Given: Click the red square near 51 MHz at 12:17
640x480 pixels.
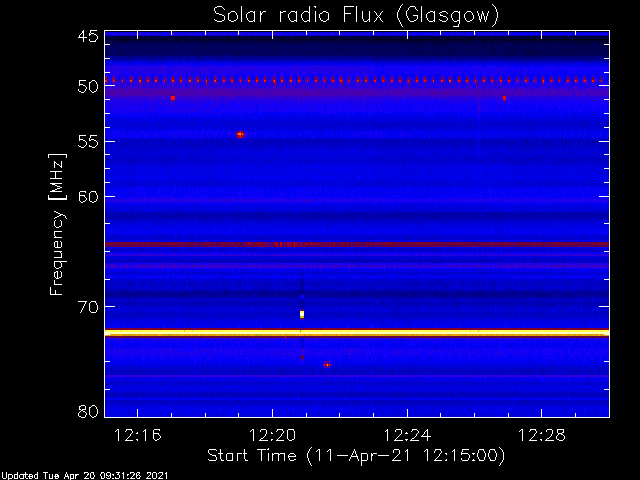Looking at the screenshot, I should 173,98.
